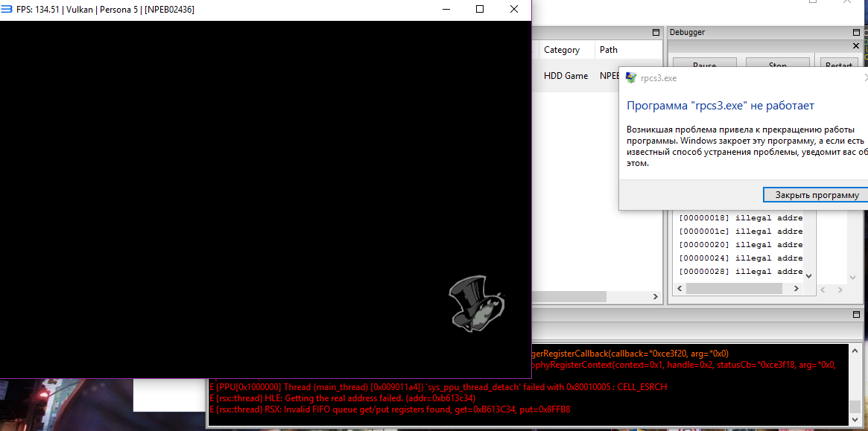Close the Persona 5 game window
This screenshot has height=431, width=868.
coord(513,9)
